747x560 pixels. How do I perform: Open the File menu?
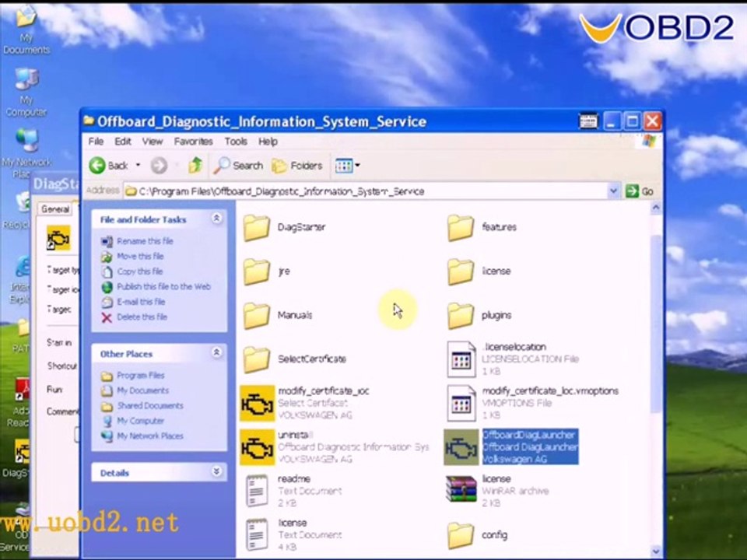click(x=96, y=142)
